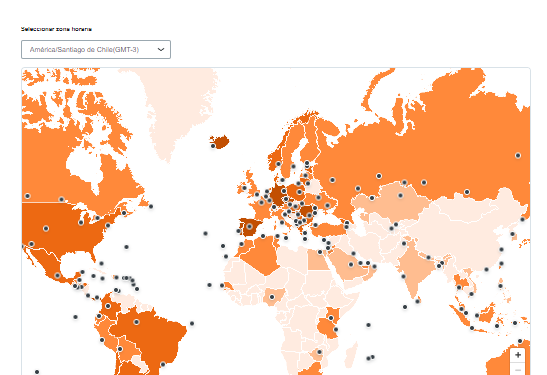The image size is (547, 375).
Task: Open the América/Santiago de Chile timezone dropdown
Action: tap(96, 50)
